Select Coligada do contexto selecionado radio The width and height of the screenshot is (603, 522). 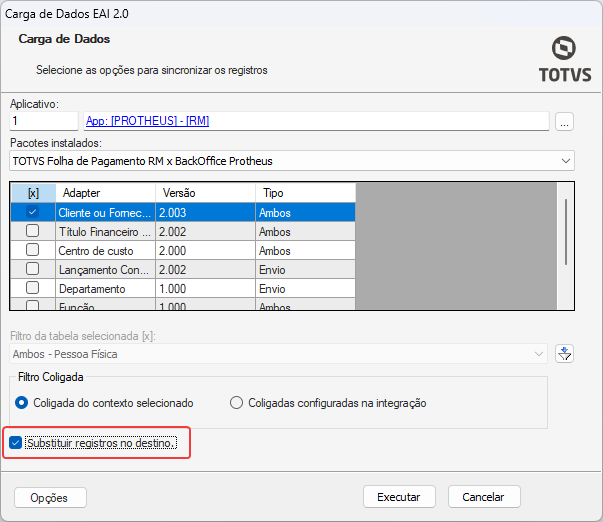click(22, 403)
